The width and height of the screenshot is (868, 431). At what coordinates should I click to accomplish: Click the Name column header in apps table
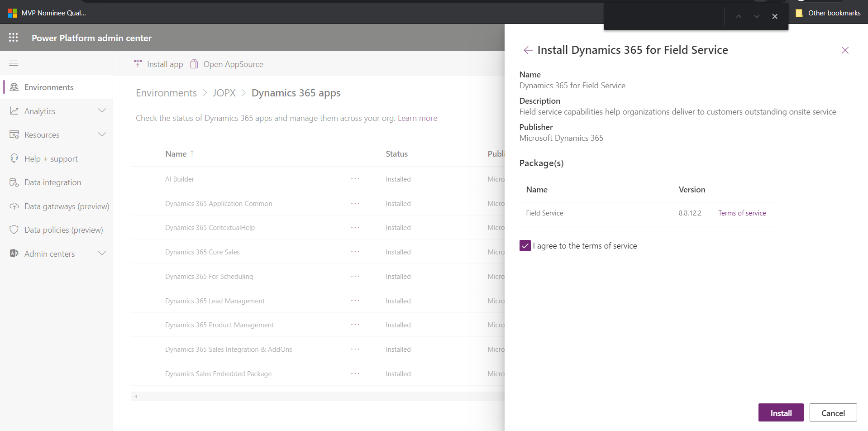(x=176, y=153)
